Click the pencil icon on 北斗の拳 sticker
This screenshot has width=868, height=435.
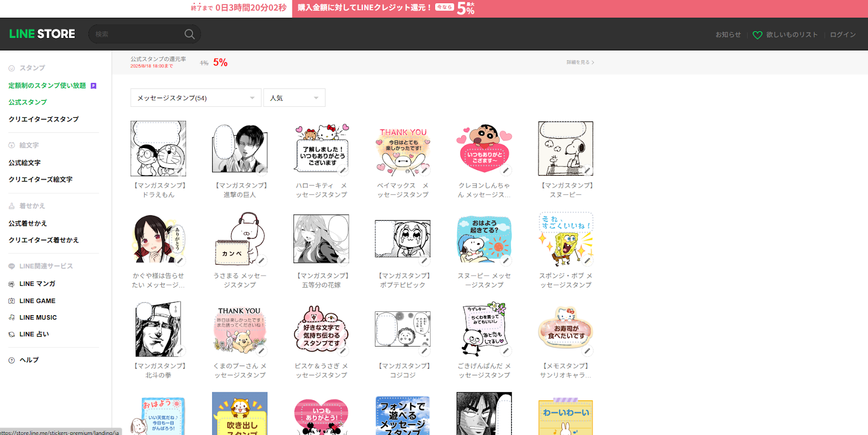click(x=180, y=351)
